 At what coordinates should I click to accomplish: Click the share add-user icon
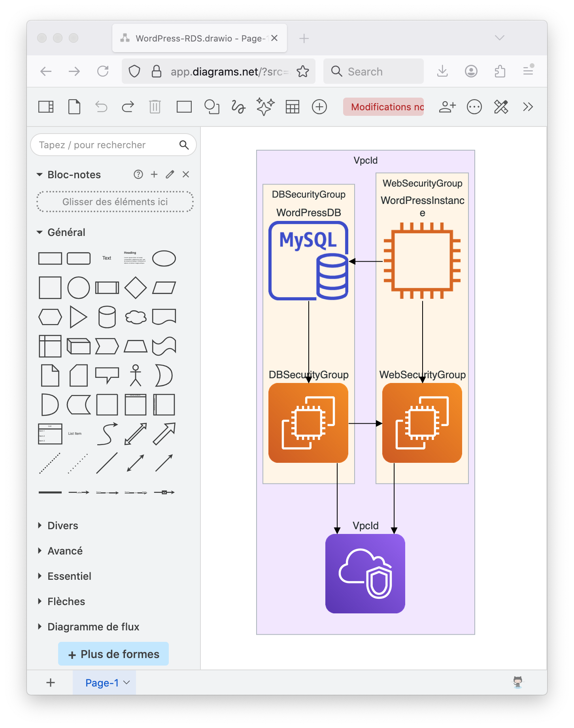point(447,107)
